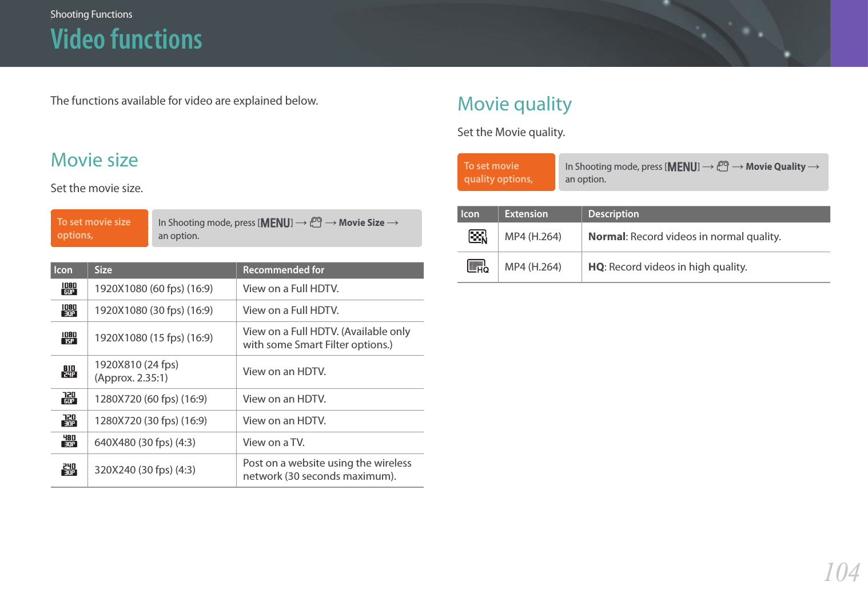Click the 720 60P movie size icon
868x609 pixels.
point(69,399)
